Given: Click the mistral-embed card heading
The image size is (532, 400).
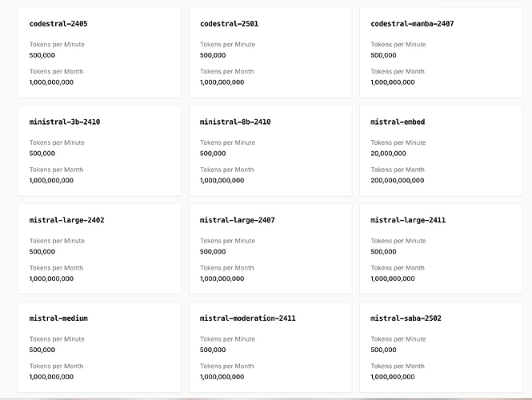Looking at the screenshot, I should (x=398, y=122).
